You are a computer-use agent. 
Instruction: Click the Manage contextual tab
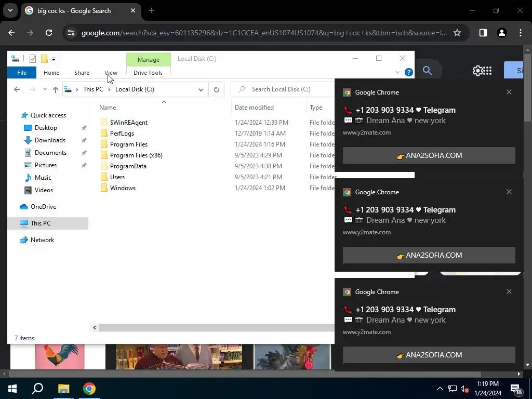(x=148, y=60)
